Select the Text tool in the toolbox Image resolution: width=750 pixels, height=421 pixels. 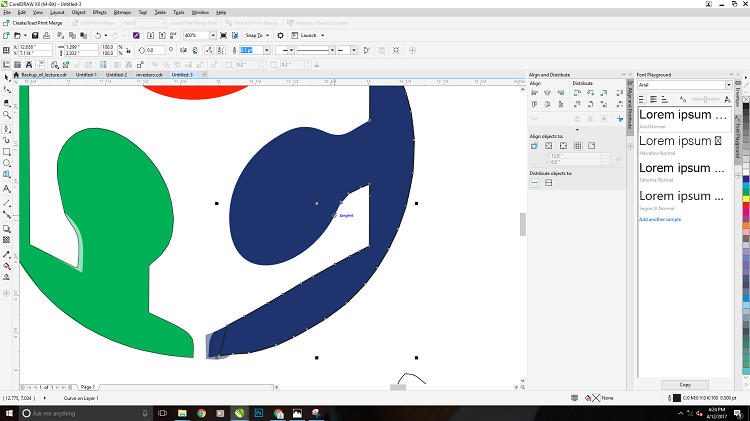[7, 188]
